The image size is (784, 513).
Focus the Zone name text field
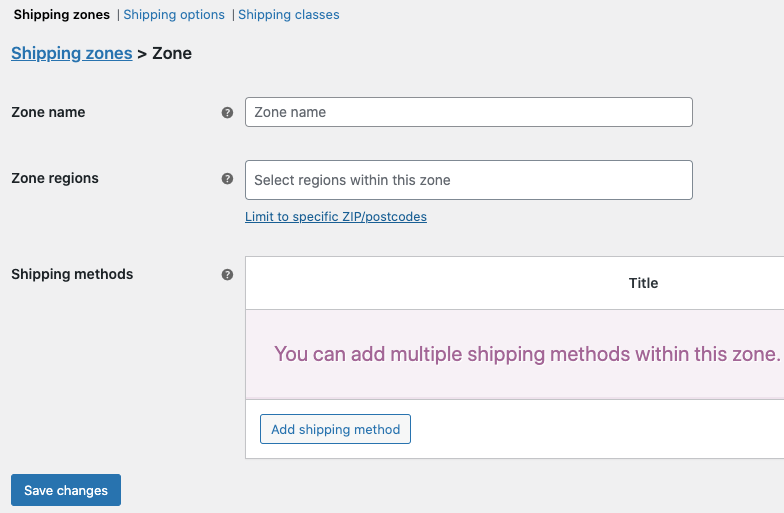click(x=468, y=112)
